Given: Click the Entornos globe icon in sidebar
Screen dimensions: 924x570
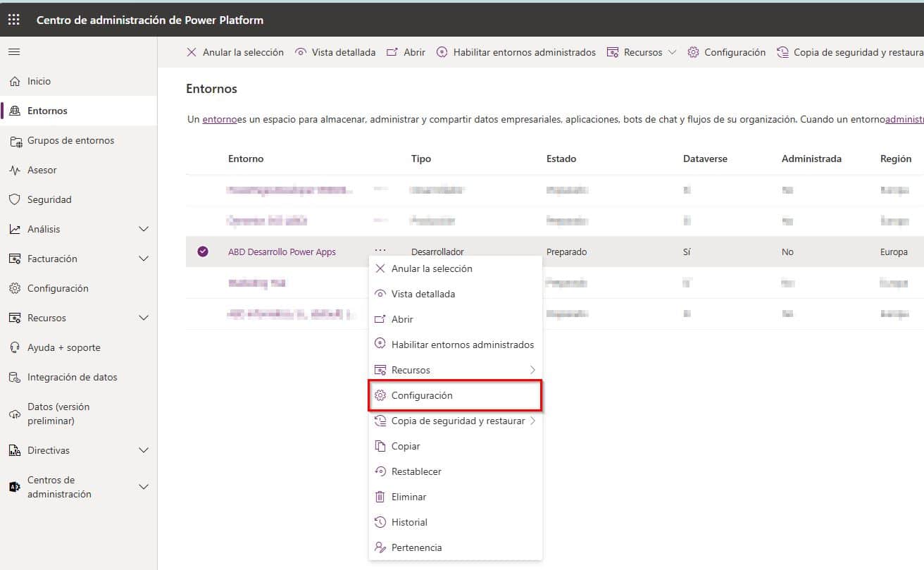Looking at the screenshot, I should coord(15,111).
